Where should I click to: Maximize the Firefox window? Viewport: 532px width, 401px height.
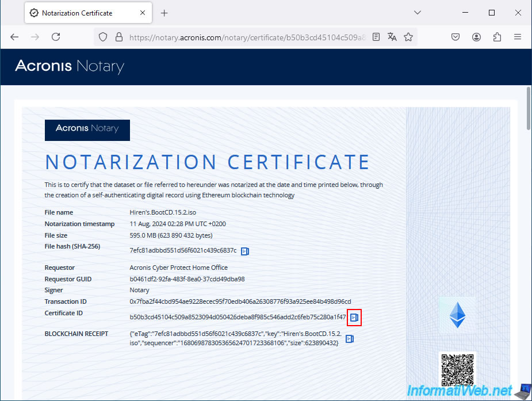tap(492, 13)
